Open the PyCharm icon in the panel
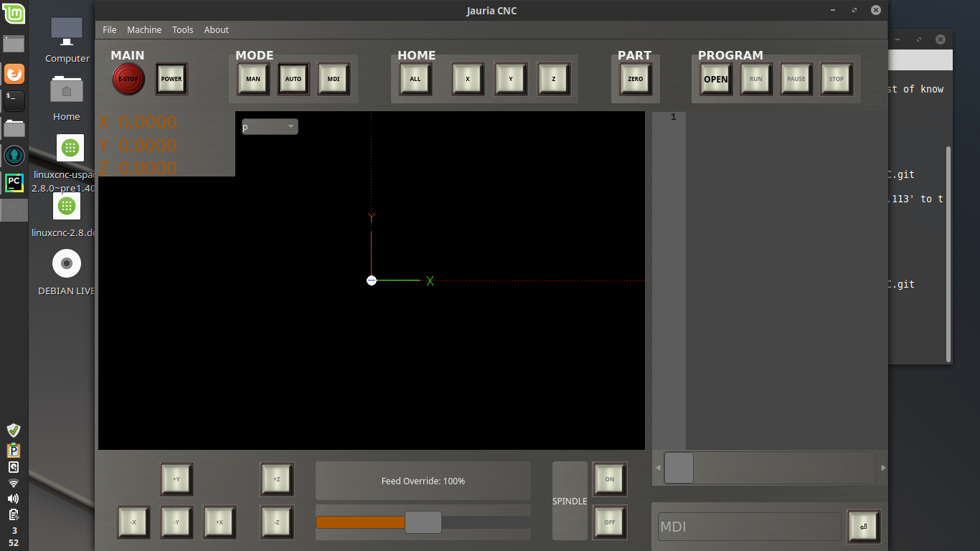 coord(14,182)
